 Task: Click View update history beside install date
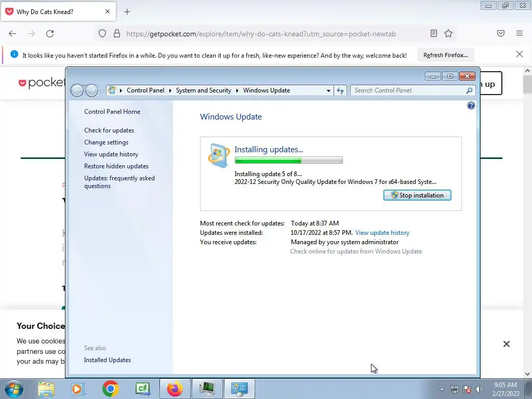[x=382, y=233]
